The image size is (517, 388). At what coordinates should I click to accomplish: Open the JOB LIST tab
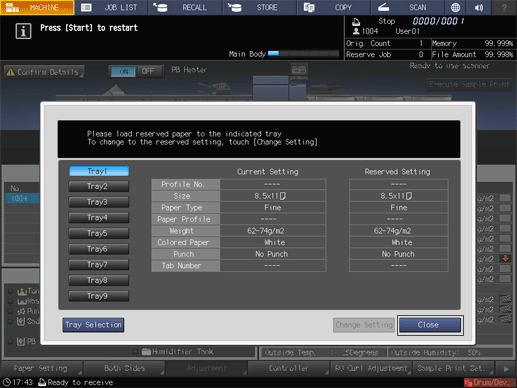click(111, 7)
